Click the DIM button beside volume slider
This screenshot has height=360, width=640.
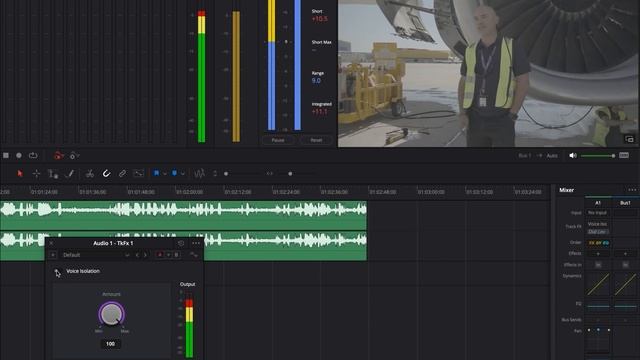tap(624, 156)
